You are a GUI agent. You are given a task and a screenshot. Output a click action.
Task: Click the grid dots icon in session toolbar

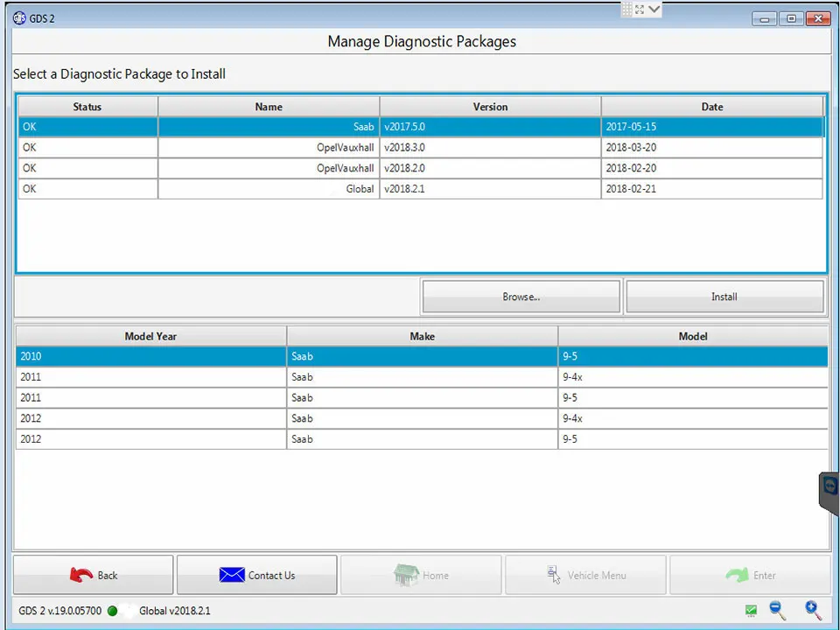[626, 9]
